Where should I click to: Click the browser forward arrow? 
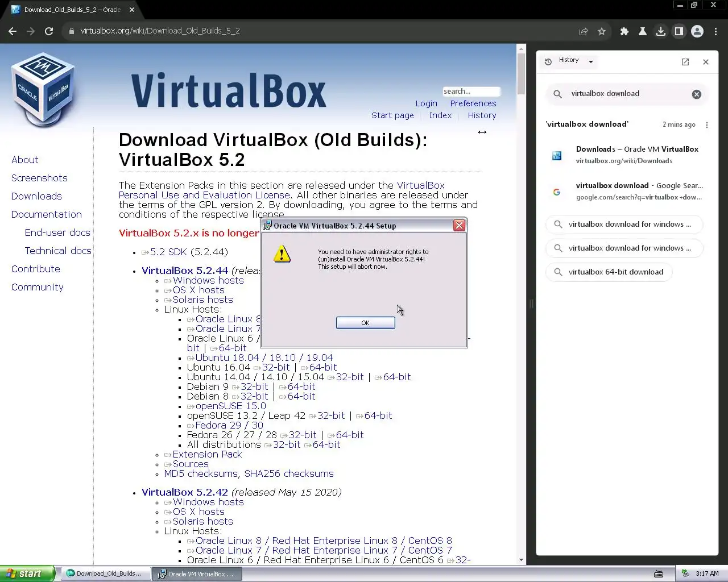pyautogui.click(x=31, y=31)
